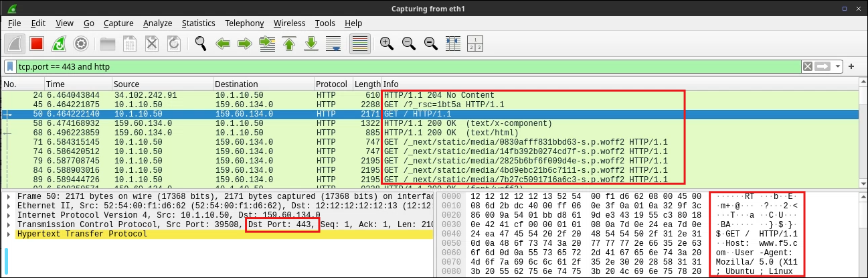The height and width of the screenshot is (278, 868).
Task: Add a display filter button with plus
Action: (852, 66)
